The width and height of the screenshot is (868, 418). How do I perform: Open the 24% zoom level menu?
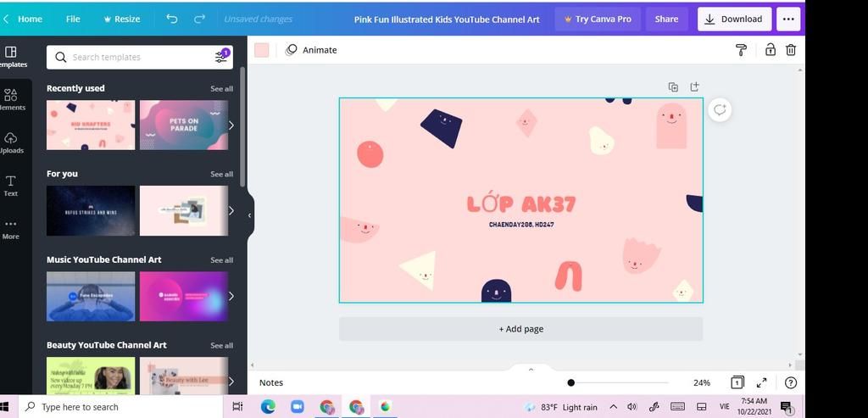701,382
